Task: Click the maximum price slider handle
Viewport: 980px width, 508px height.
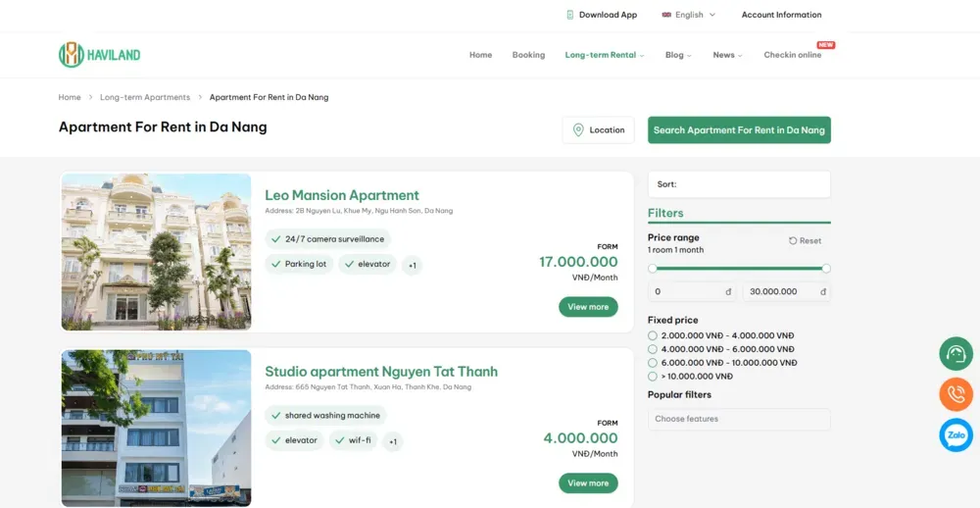Action: coord(826,269)
